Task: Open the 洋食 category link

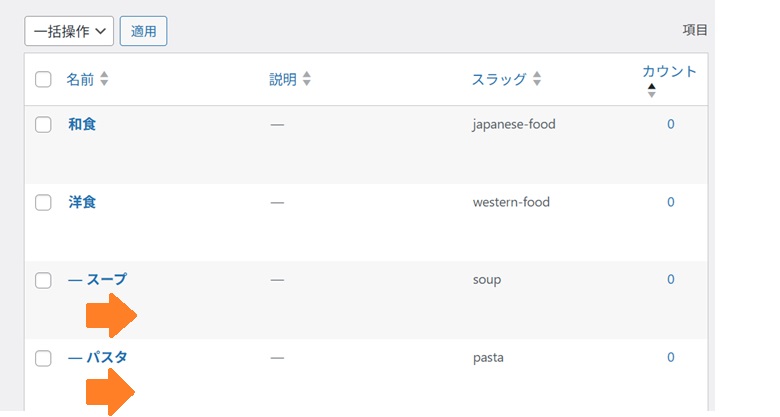Action: point(82,202)
